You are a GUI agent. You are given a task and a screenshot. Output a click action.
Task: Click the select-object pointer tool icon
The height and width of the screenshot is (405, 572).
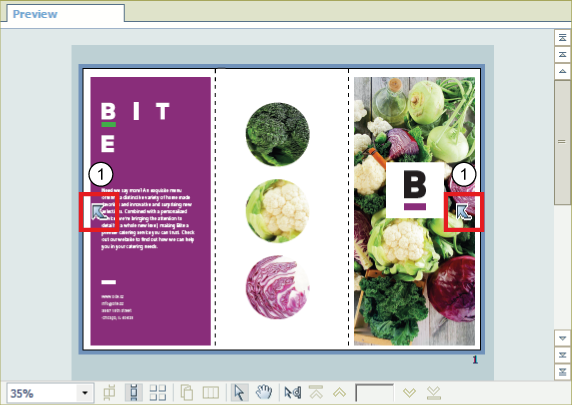tap(293, 393)
